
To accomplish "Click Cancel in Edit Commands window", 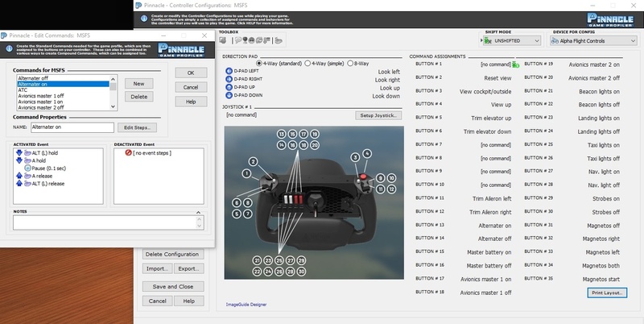I will pos(191,87).
